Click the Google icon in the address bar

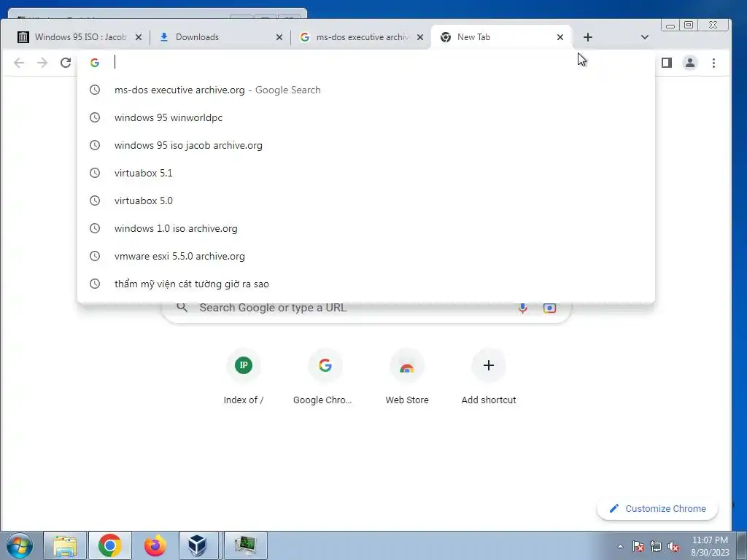(95, 63)
